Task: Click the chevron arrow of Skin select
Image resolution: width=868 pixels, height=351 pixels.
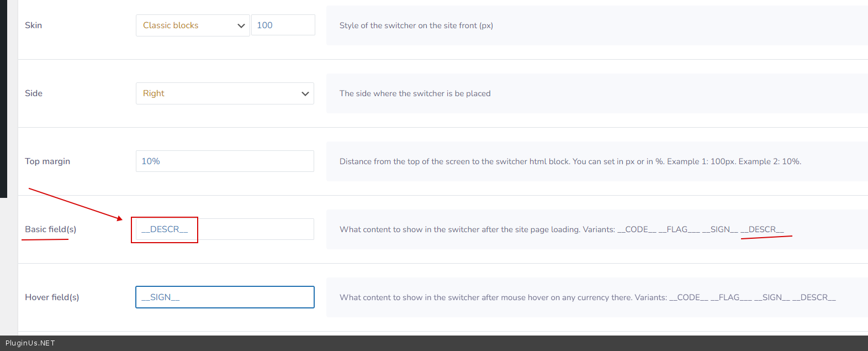Action: 241,26
